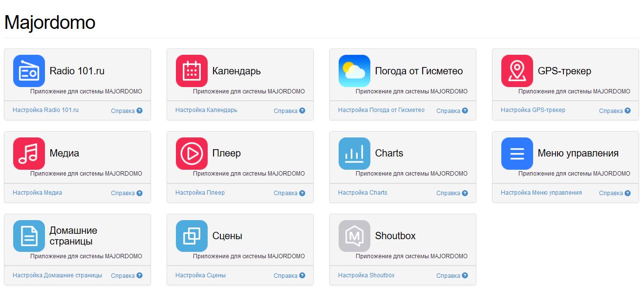Viewport: 644px width, 292px height.
Task: Click the Погода от Гисметео title text
Action: tap(419, 71)
